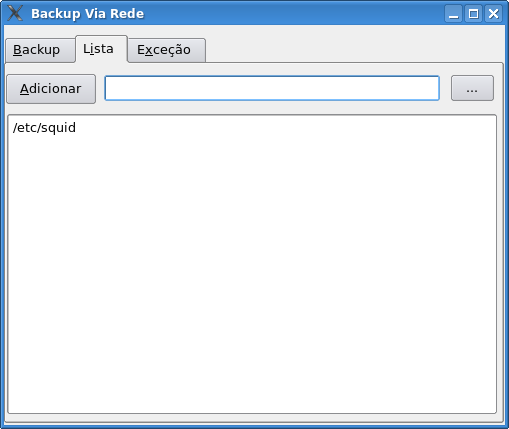Image resolution: width=509 pixels, height=429 pixels.
Task: Activate the title text Backup Via Rede
Action: tap(87, 14)
